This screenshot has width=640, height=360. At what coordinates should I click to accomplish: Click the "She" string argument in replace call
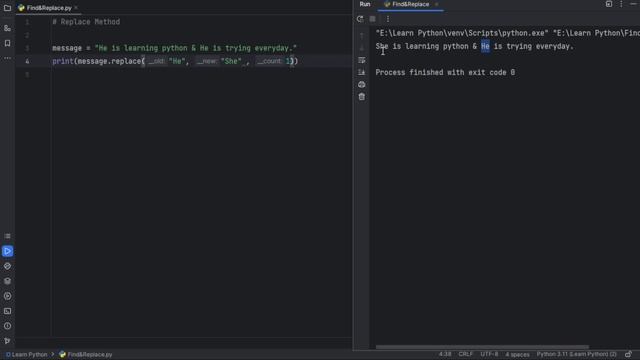point(231,61)
